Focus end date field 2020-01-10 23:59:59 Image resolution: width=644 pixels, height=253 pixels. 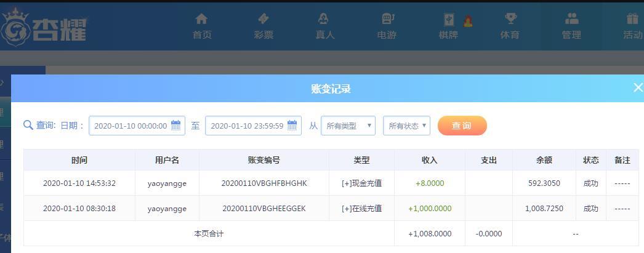pos(253,126)
